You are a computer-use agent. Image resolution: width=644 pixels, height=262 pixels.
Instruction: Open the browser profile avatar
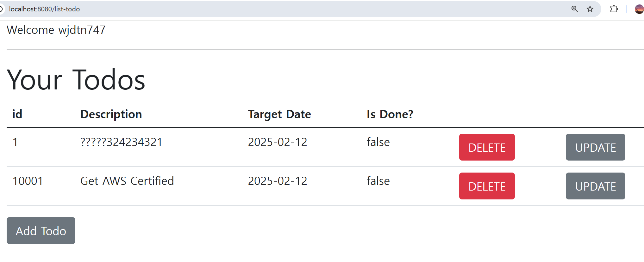[639, 9]
